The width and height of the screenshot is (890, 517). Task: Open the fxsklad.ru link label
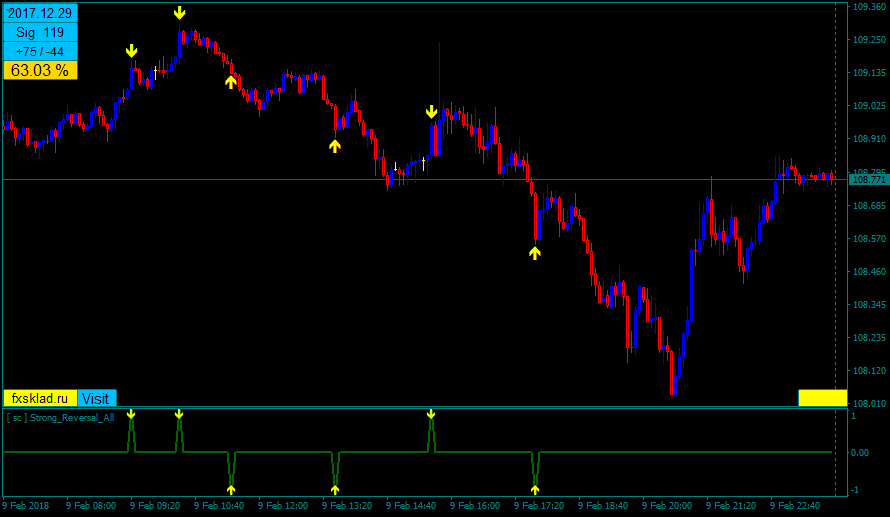click(40, 398)
